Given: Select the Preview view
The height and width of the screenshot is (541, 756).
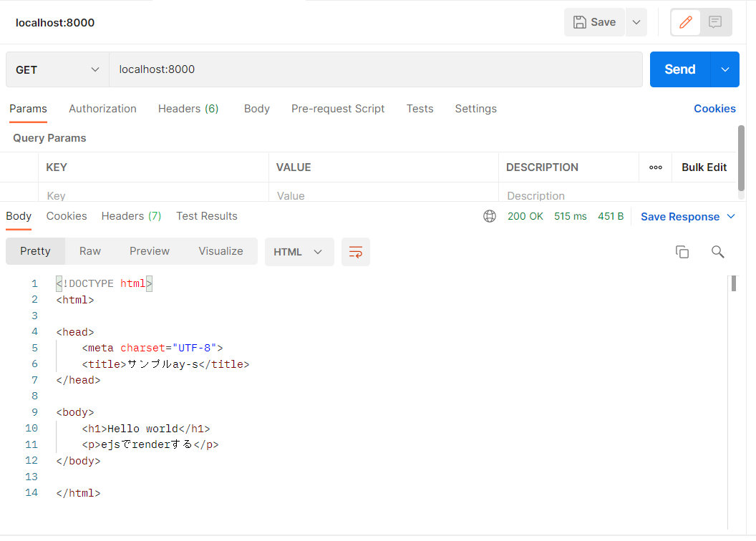Looking at the screenshot, I should click(x=150, y=251).
